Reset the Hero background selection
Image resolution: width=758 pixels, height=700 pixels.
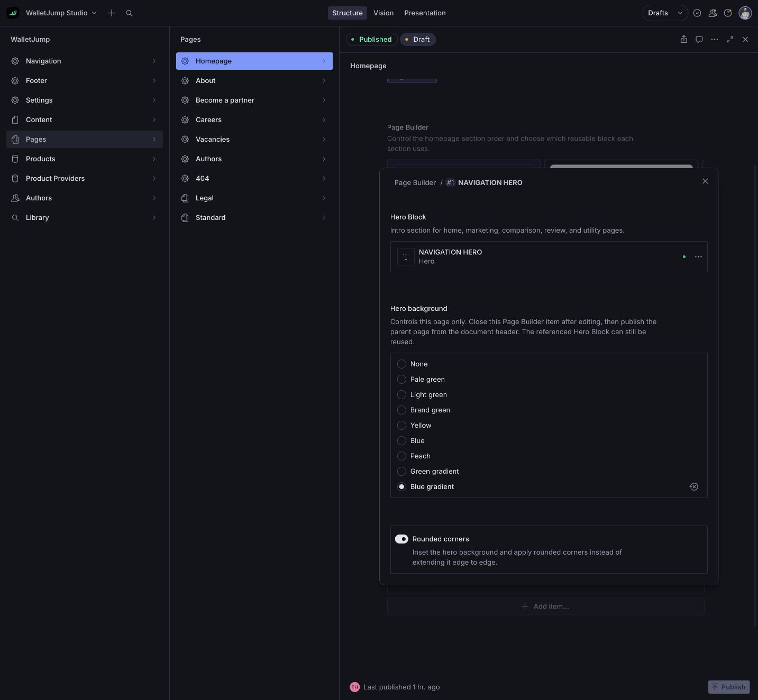[694, 486]
